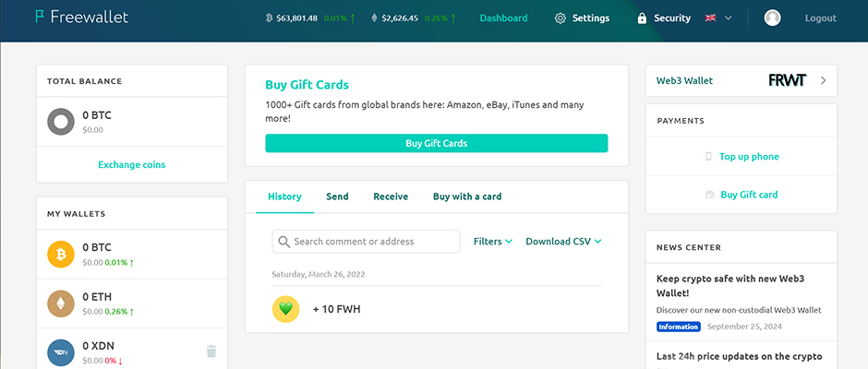The height and width of the screenshot is (369, 868).
Task: Click the XDN wallet coin icon
Action: [61, 352]
